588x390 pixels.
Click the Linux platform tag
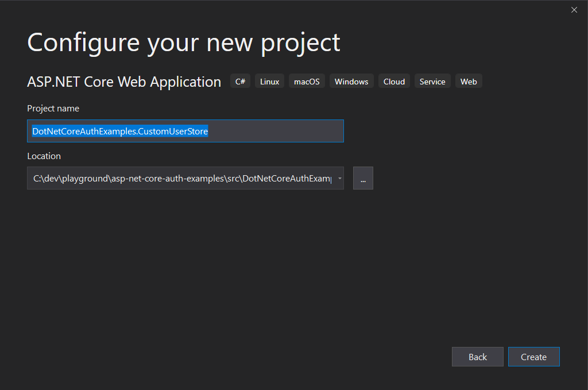pyautogui.click(x=270, y=82)
